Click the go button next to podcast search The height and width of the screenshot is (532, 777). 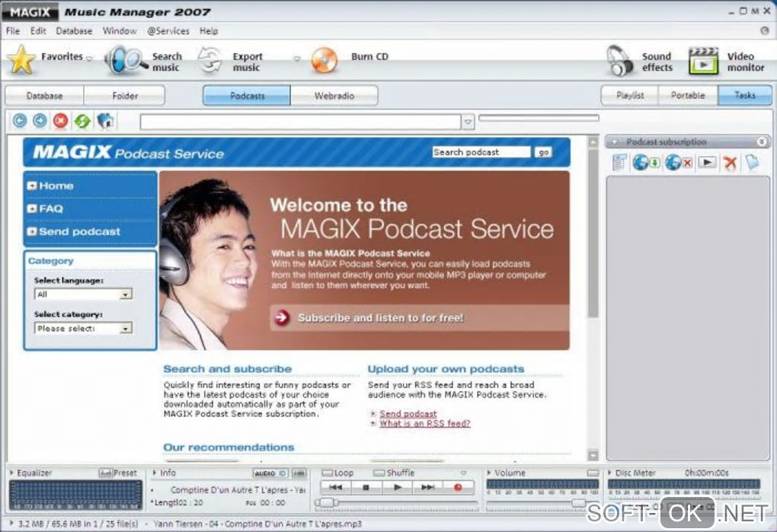coord(544,152)
